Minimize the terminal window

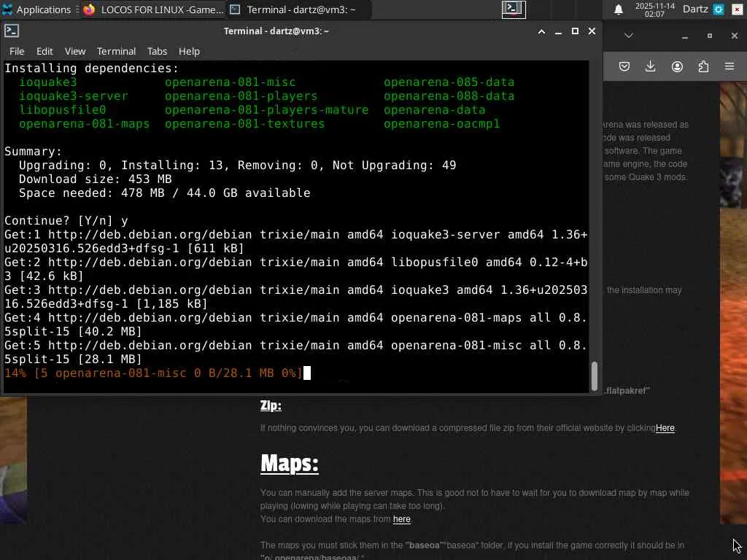[558, 31]
